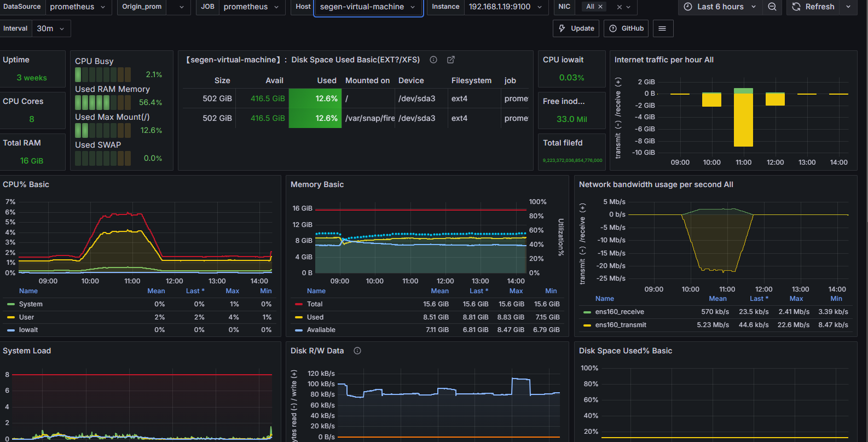The image size is (868, 442).
Task: Click the Used RAM Memory gauge bar
Action: coord(103,102)
